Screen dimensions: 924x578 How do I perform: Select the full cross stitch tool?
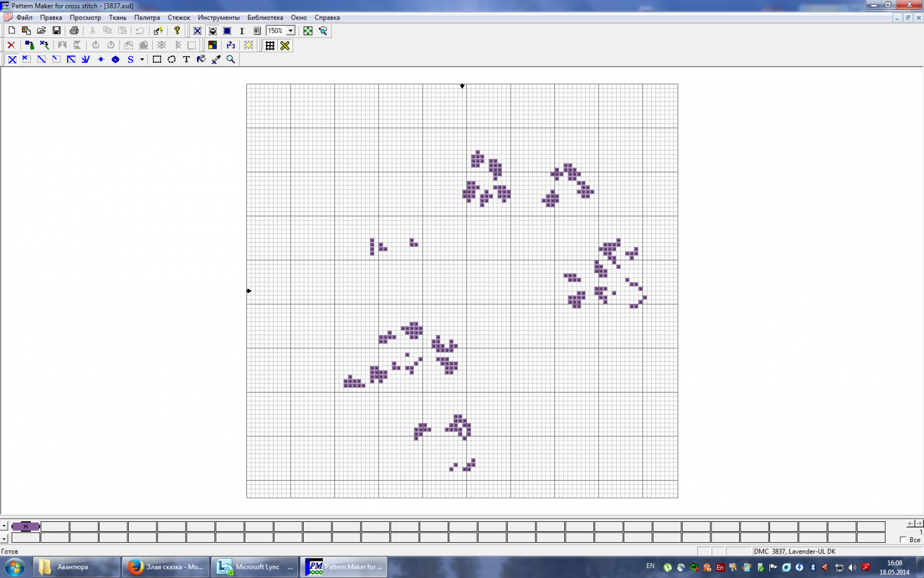pyautogui.click(x=12, y=60)
